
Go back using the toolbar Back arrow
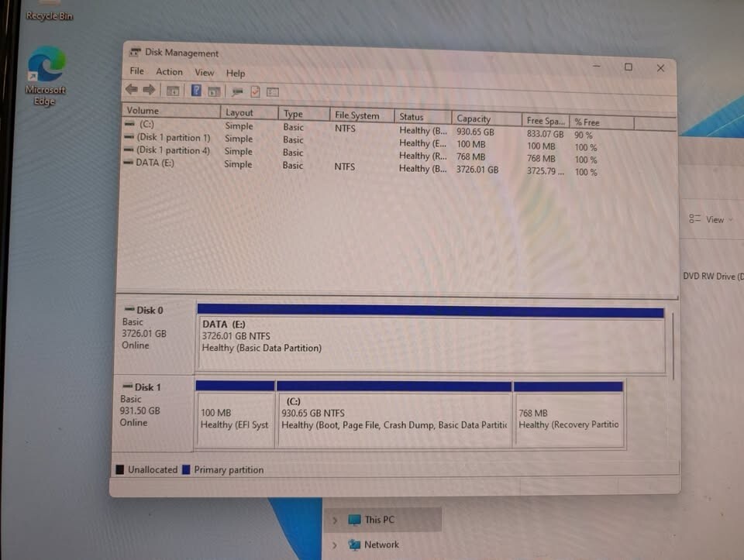click(x=132, y=89)
